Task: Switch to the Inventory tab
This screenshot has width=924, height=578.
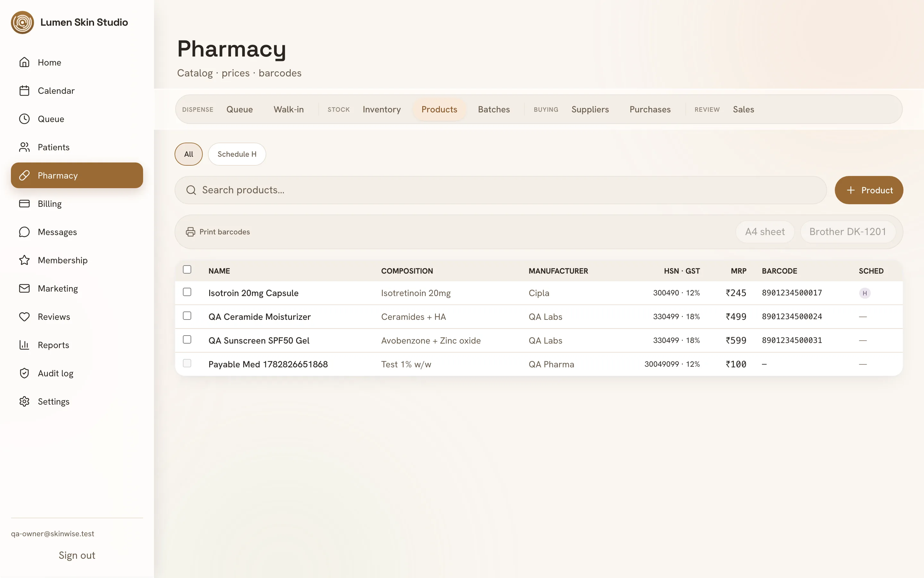Action: coord(382,109)
